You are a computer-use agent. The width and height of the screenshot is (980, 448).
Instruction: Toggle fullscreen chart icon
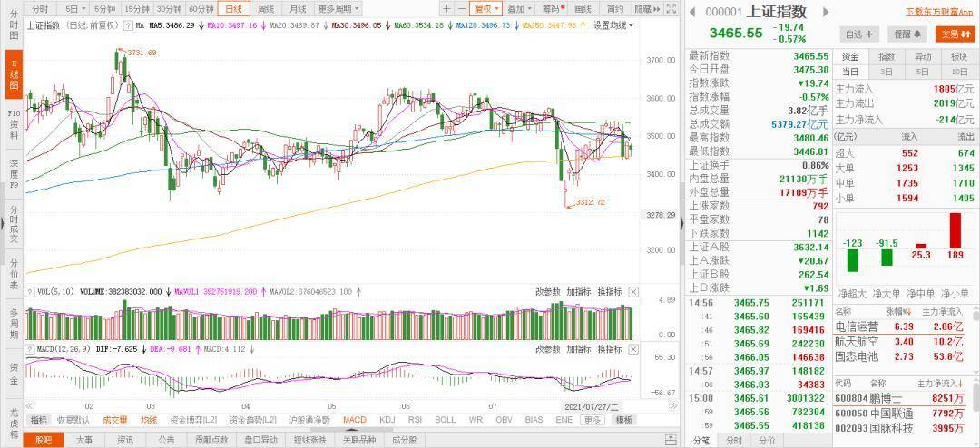(671, 9)
